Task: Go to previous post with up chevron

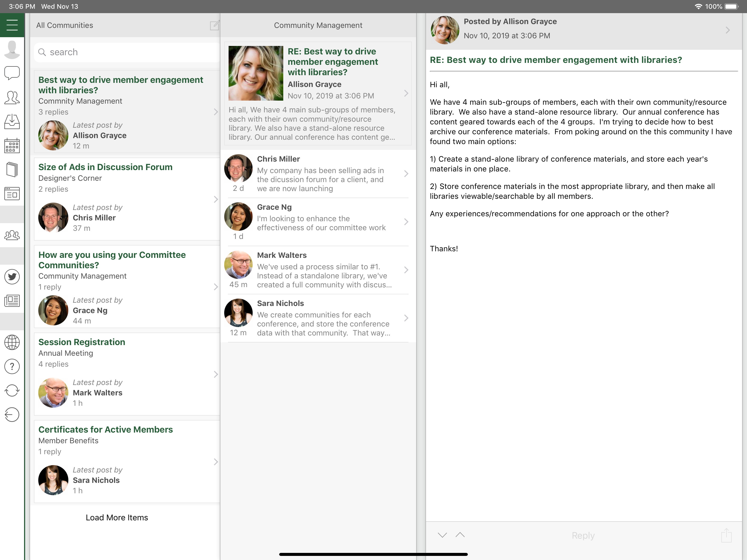Action: tap(460, 535)
